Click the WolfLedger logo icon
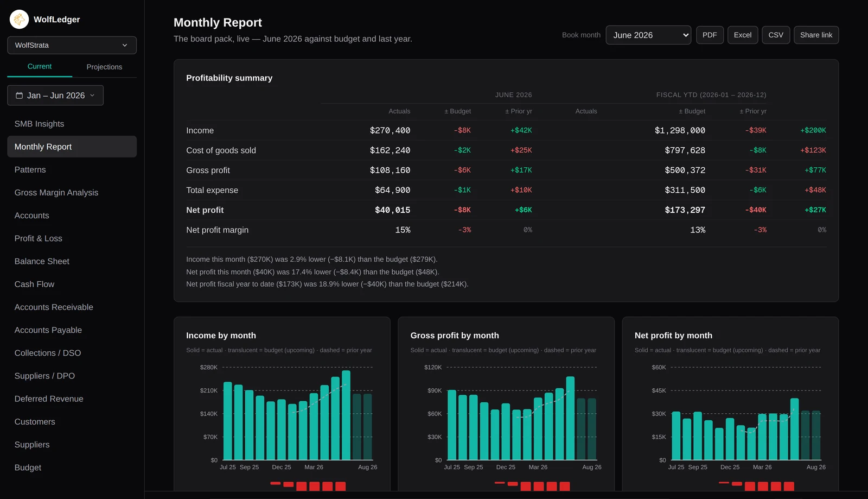Screen dimensions: 868x499 click(x=20, y=20)
